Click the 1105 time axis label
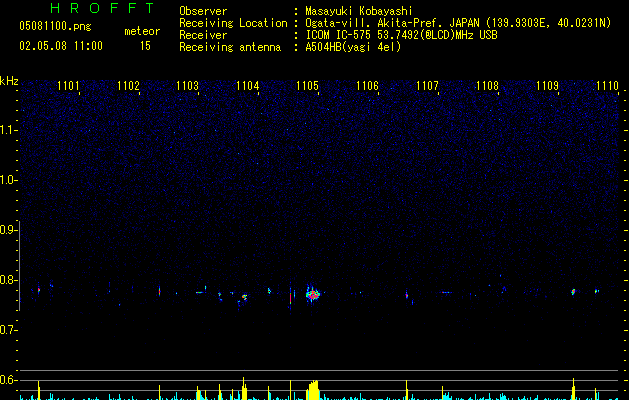629x400 pixels. [307, 86]
